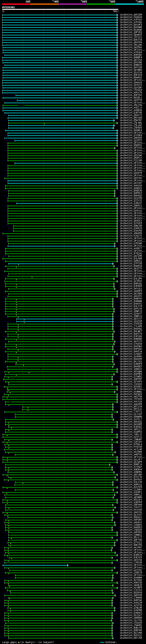Open hit UniRef100_P21399

131,161
